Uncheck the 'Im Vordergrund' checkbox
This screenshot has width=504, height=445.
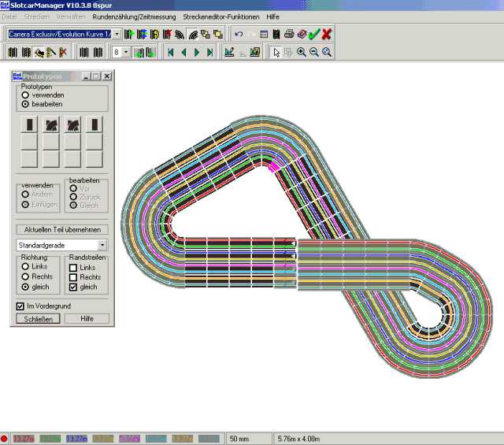pos(21,305)
